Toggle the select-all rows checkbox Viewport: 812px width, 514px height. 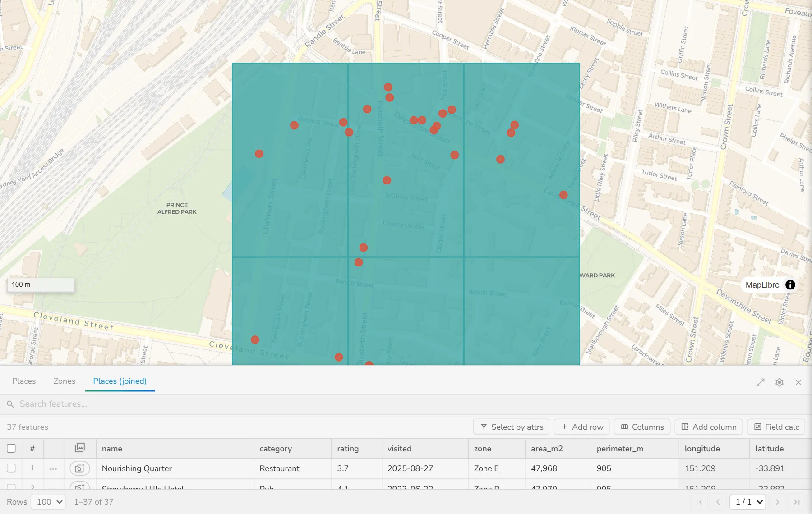click(x=11, y=448)
